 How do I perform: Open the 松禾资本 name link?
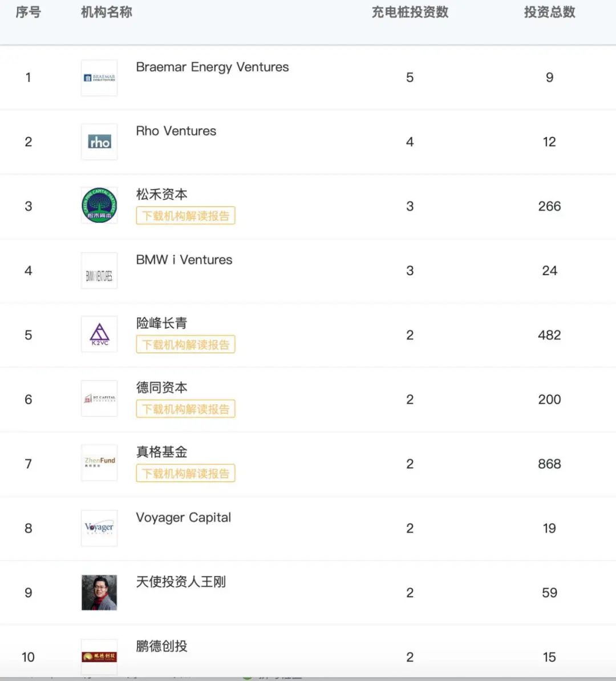[161, 194]
